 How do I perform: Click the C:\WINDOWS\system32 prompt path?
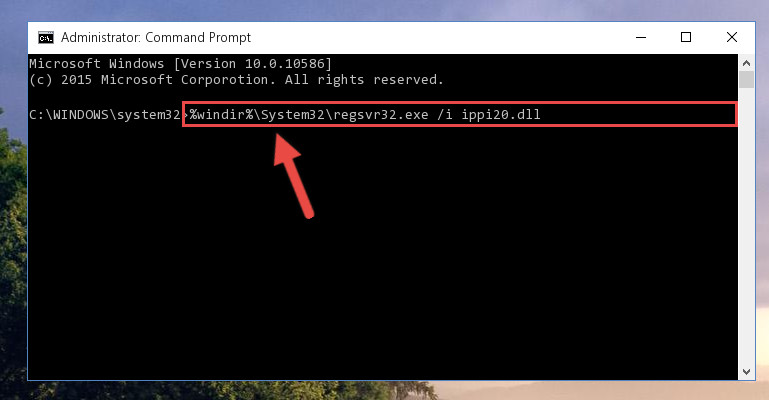[x=105, y=115]
